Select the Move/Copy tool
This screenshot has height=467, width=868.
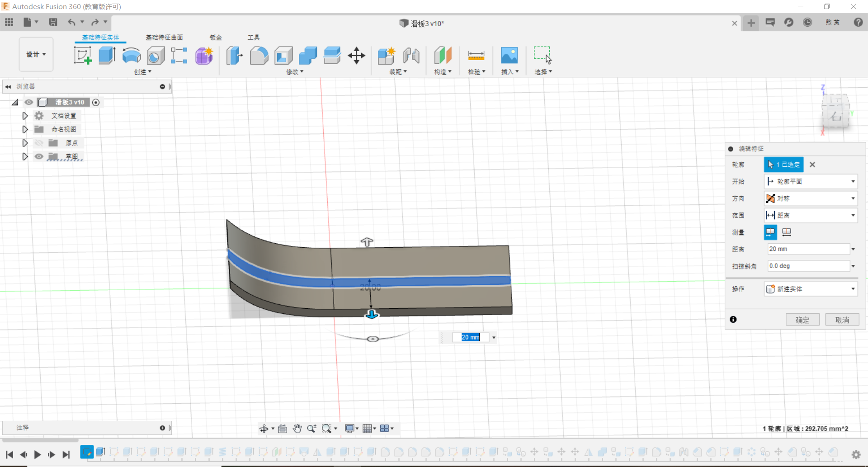357,56
